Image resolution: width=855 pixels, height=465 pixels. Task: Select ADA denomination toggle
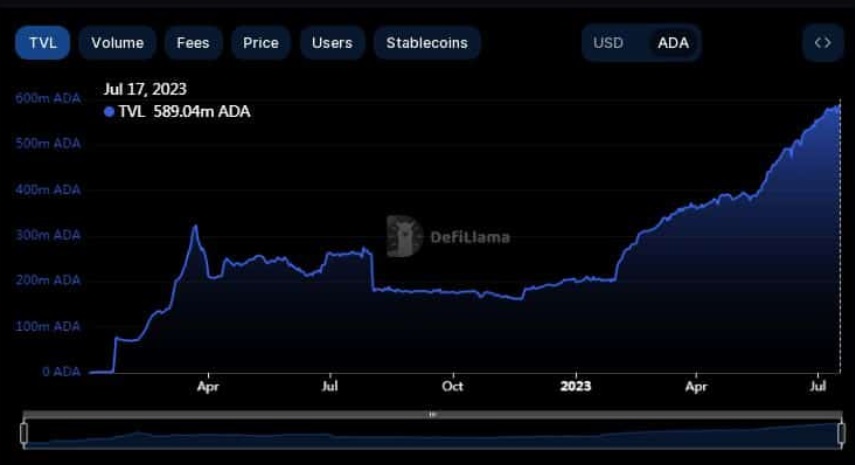coord(673,43)
